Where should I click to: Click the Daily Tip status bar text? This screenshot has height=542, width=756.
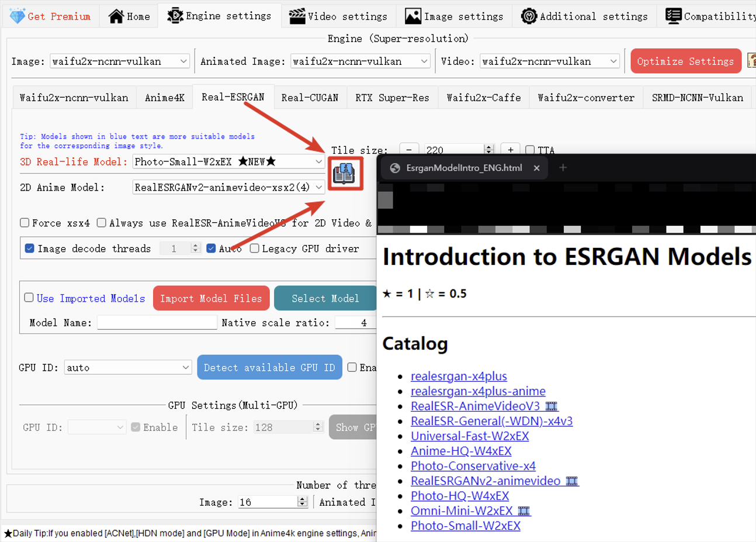190,533
